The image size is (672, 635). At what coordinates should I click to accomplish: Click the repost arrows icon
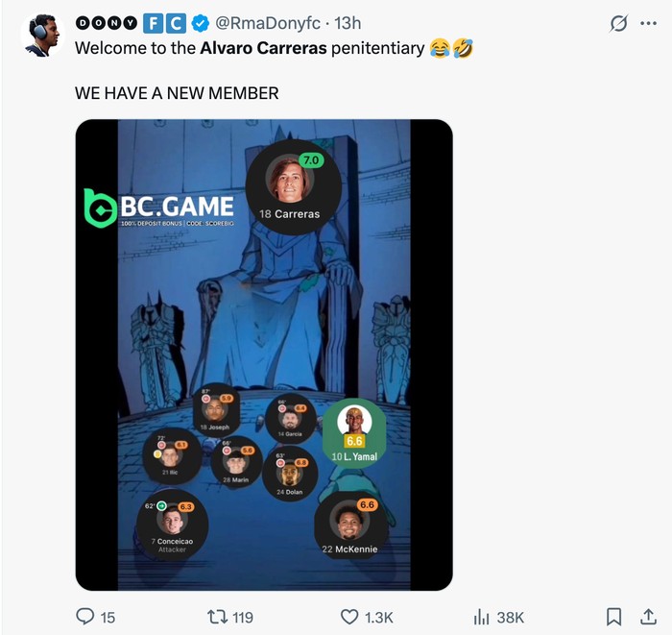pyautogui.click(x=215, y=617)
